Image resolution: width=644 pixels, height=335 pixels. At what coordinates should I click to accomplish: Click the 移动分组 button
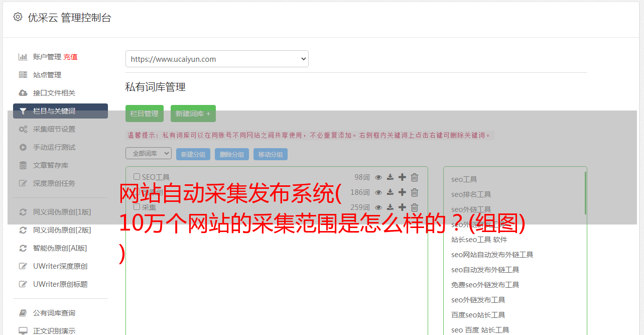click(x=271, y=154)
